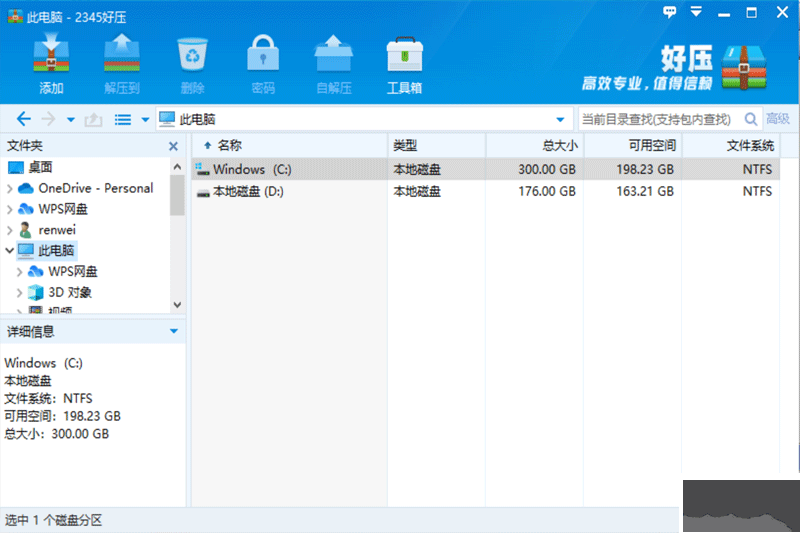Viewport: 800px width, 533px height.
Task: Sort by the 文件系统 column header
Action: pyautogui.click(x=731, y=146)
